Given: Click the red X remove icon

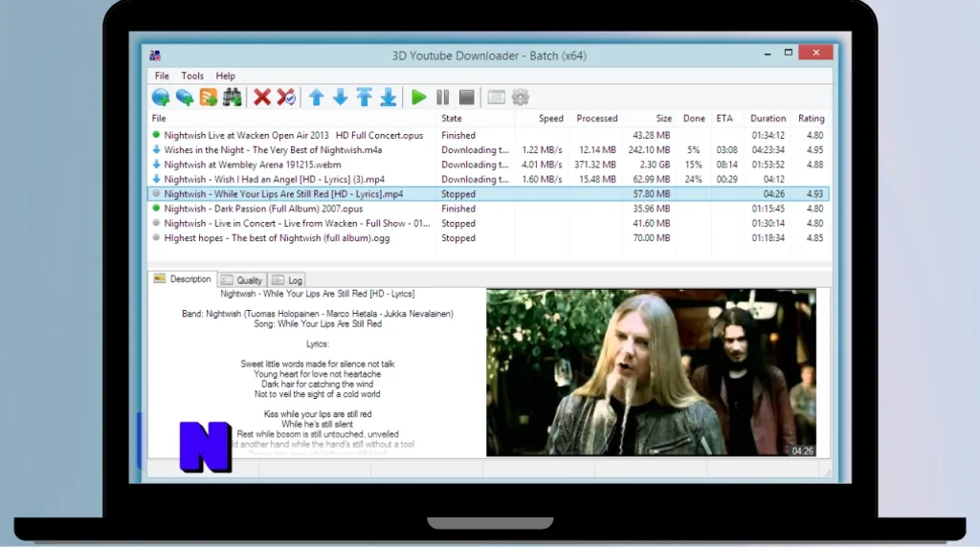Looking at the screenshot, I should point(262,98).
